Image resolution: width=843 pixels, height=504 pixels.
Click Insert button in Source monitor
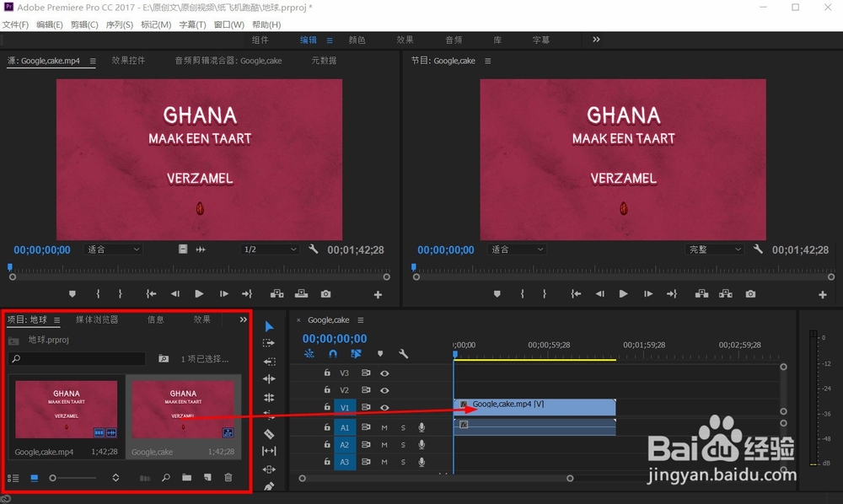tap(277, 293)
